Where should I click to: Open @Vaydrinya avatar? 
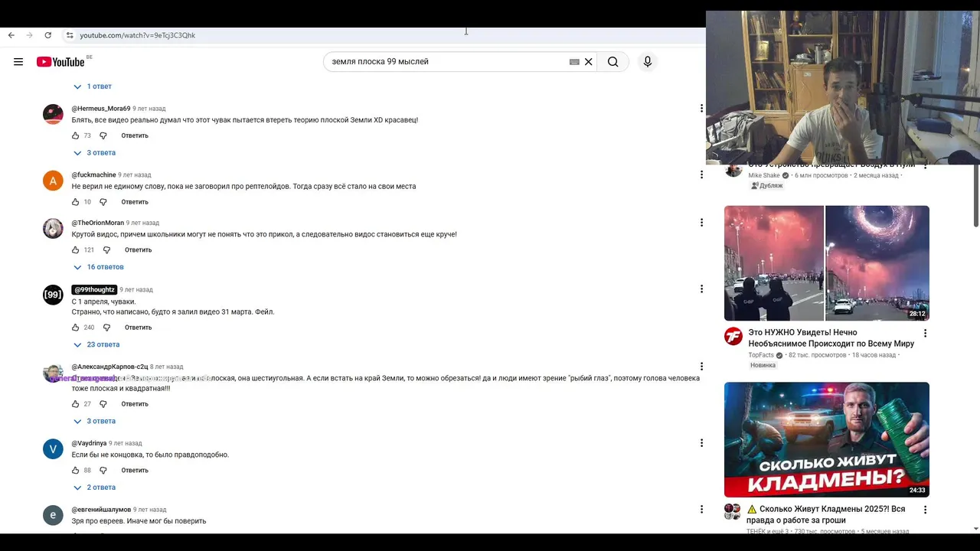coord(53,448)
